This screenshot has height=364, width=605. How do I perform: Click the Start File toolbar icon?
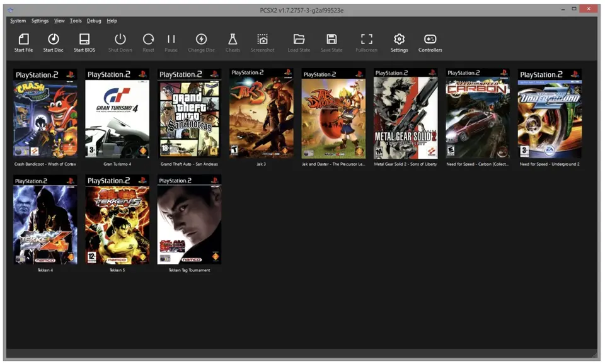point(23,39)
